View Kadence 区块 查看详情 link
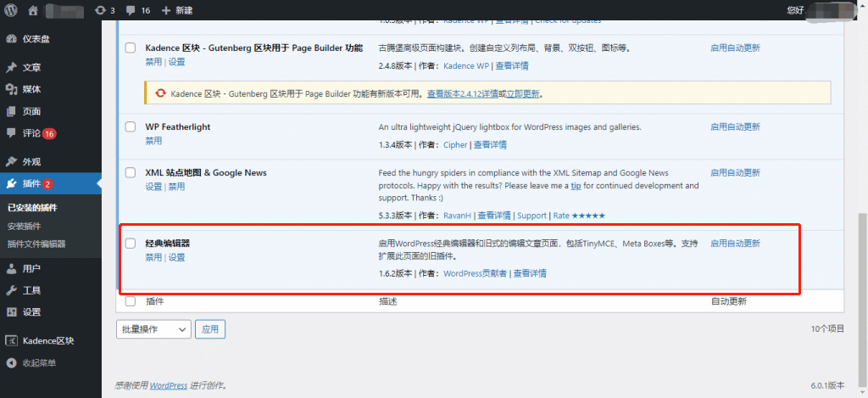Image resolution: width=868 pixels, height=398 pixels. [x=512, y=65]
